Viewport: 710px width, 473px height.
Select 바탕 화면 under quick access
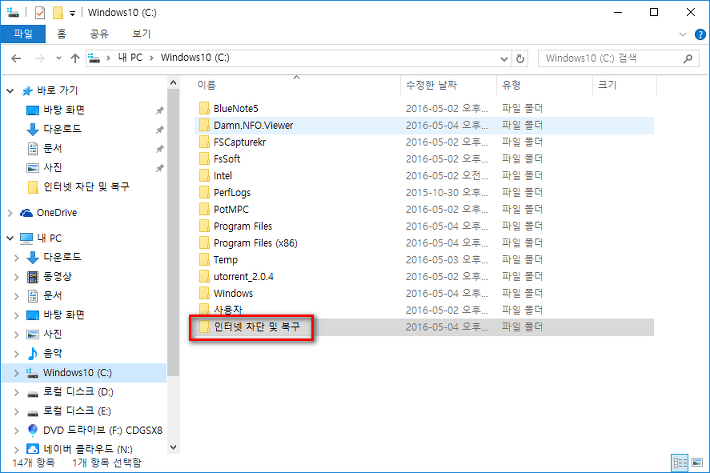[x=64, y=110]
